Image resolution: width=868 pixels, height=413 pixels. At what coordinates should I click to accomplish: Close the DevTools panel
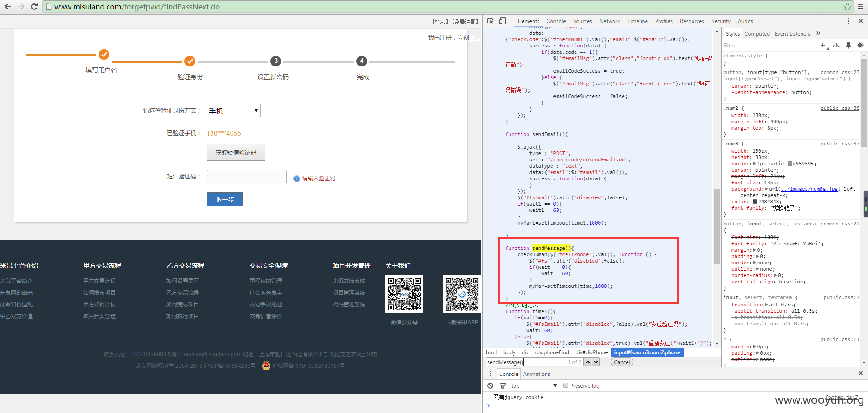point(861,21)
